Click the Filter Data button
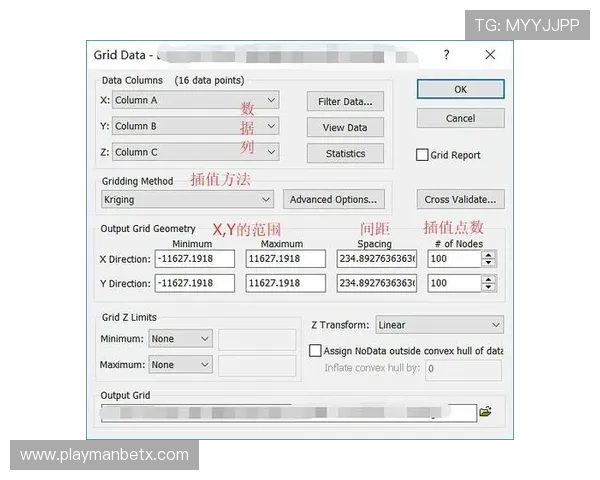This screenshot has width=600, height=480. point(345,101)
